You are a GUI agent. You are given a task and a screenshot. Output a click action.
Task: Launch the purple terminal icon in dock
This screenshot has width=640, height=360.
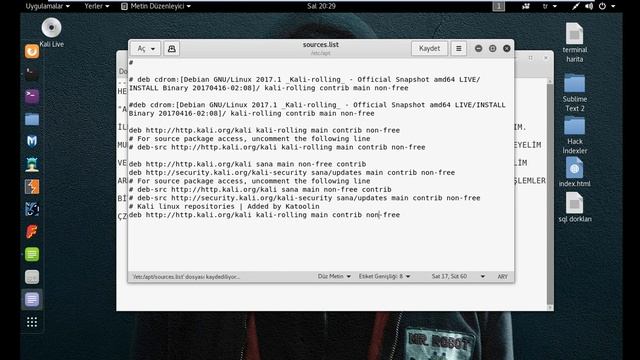pyautogui.click(x=32, y=96)
